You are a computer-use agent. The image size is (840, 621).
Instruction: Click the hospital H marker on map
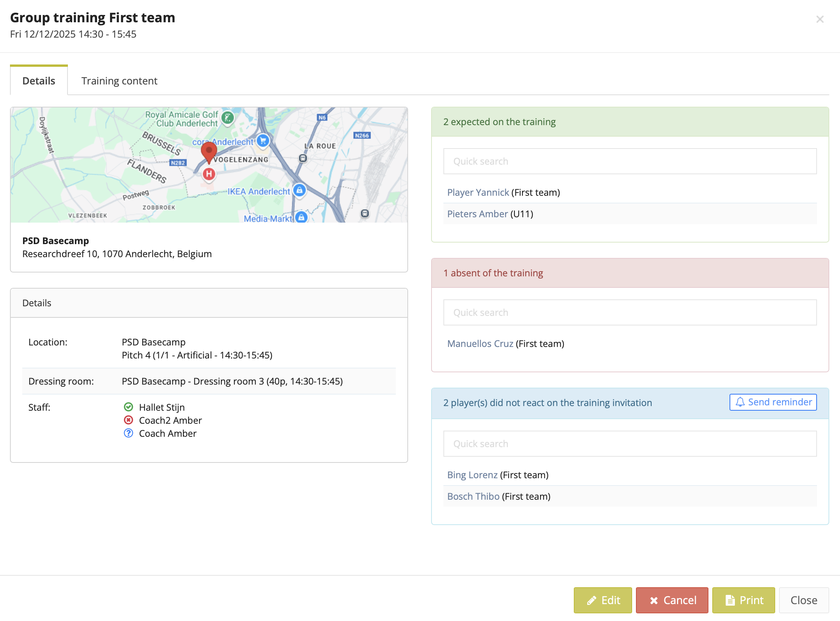(x=209, y=174)
